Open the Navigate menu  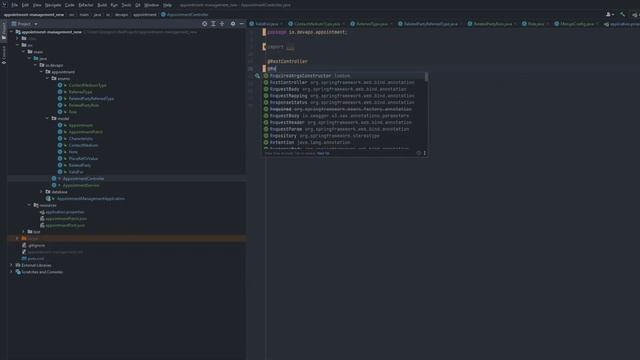click(53, 5)
